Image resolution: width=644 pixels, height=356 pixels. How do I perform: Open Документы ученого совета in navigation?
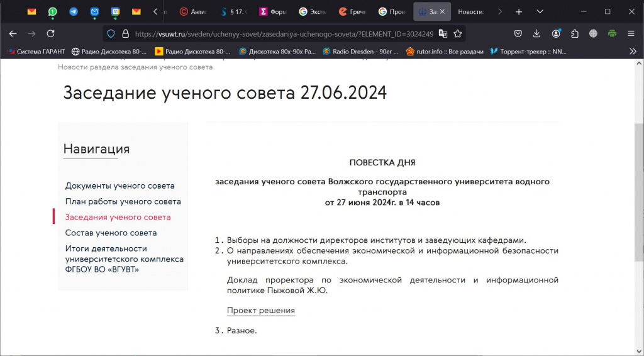click(x=119, y=186)
